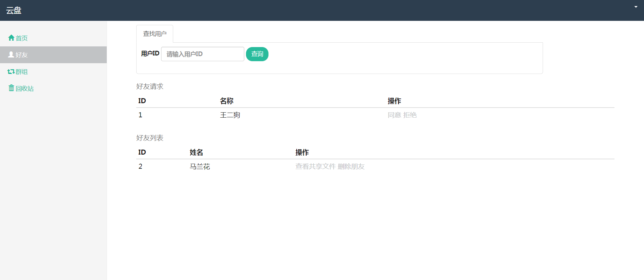Open 查看共享文件 for 马兰花
This screenshot has height=280, width=644.
pyautogui.click(x=315, y=167)
